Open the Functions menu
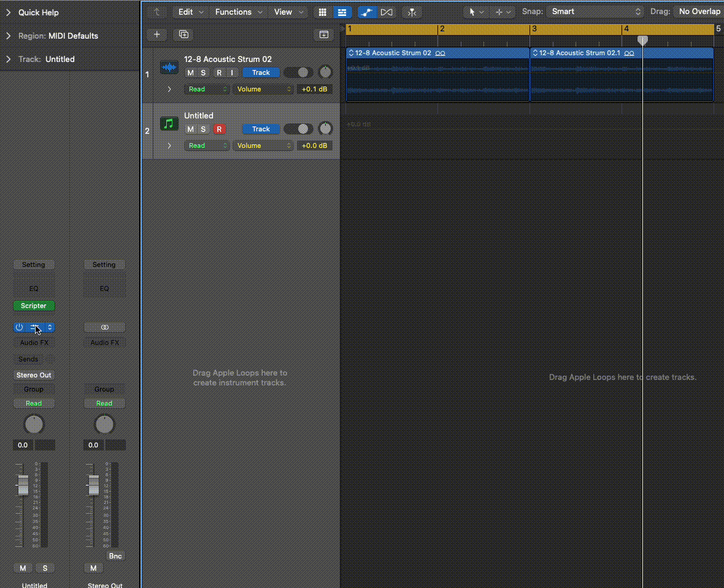 (238, 12)
